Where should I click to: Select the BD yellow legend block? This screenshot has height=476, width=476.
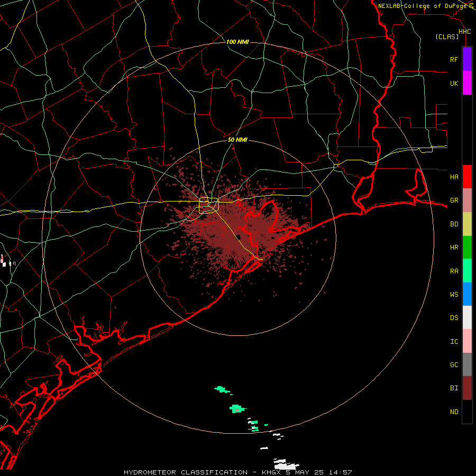pos(467,224)
